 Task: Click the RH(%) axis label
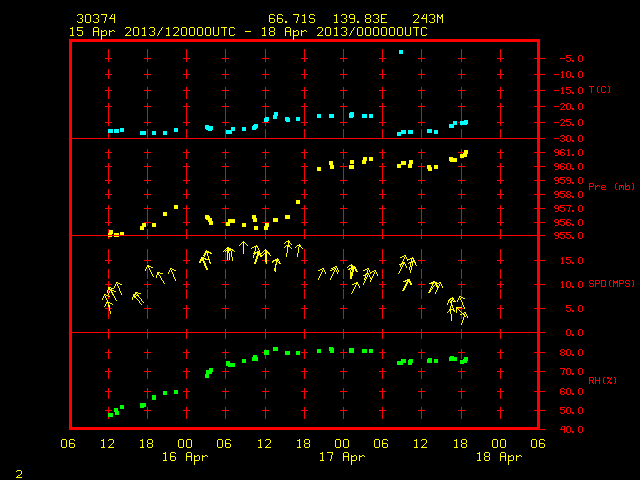pyautogui.click(x=602, y=380)
